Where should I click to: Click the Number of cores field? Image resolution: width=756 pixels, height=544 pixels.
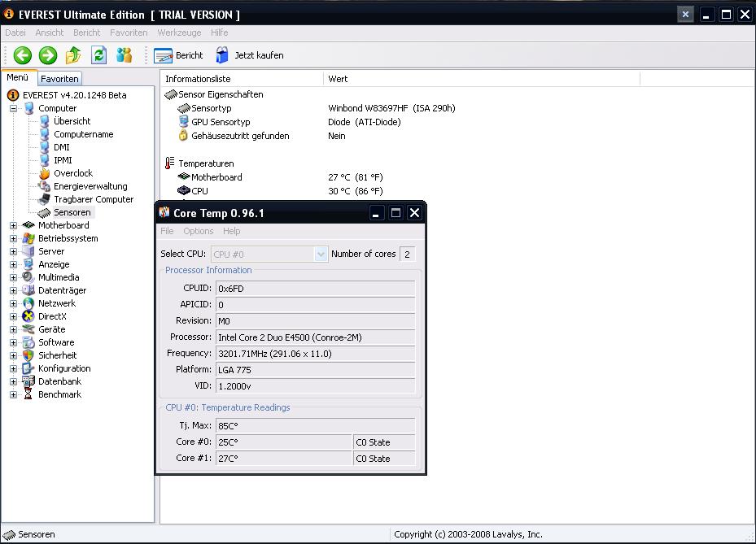point(408,254)
